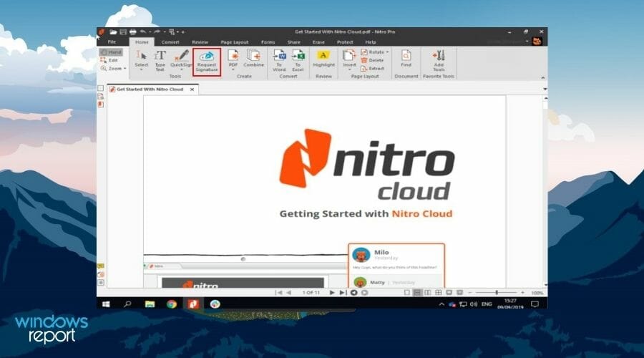Switch to the Convert ribbon tab
This screenshot has height=358, width=644.
170,42
